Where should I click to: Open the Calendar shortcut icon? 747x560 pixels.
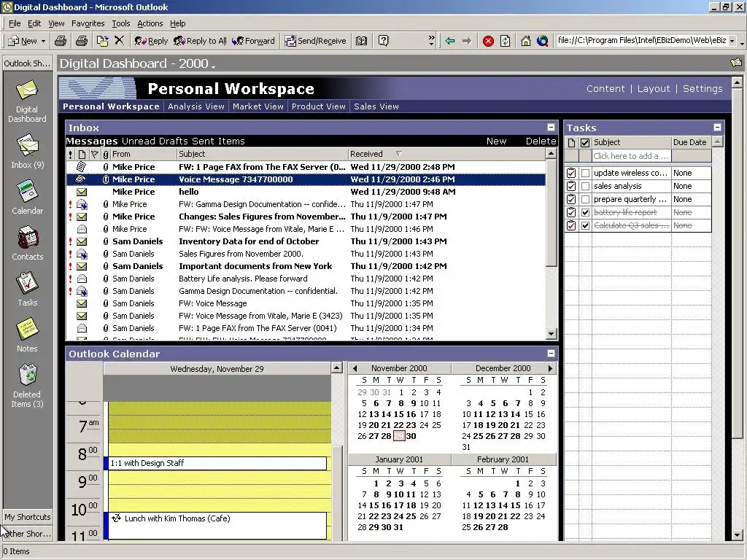click(27, 191)
